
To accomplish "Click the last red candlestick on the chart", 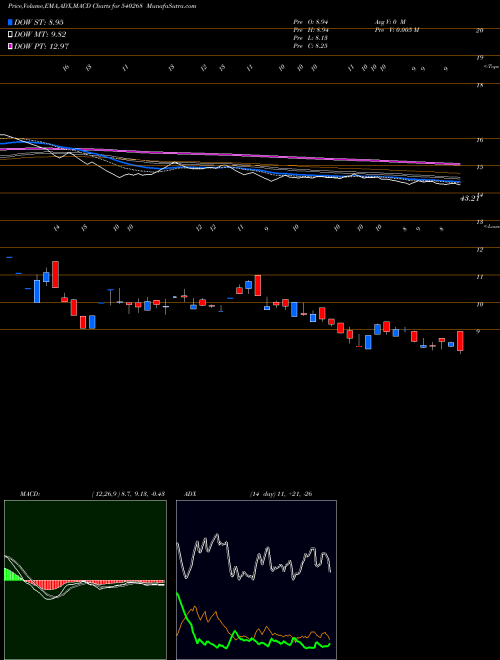I will [460, 341].
